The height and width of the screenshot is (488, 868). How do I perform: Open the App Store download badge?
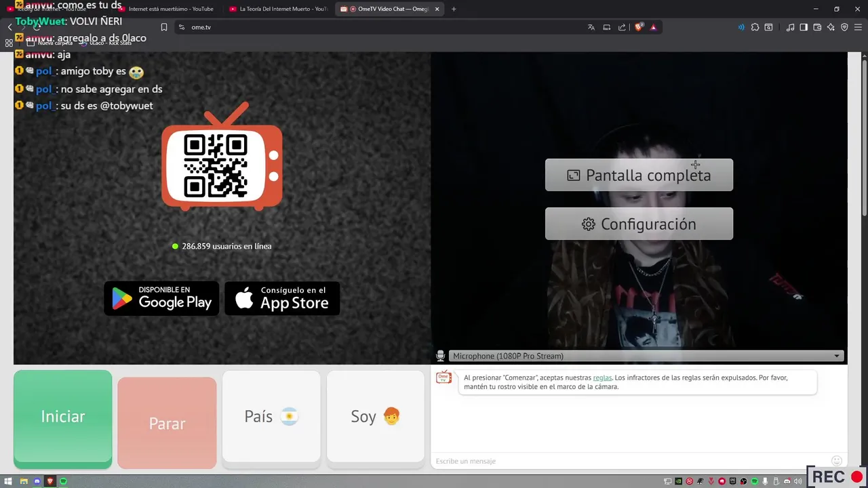coord(282,298)
